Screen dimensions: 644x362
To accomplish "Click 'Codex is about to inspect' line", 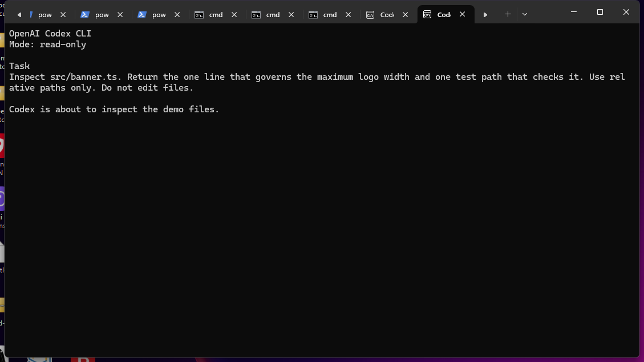I will [114, 109].
